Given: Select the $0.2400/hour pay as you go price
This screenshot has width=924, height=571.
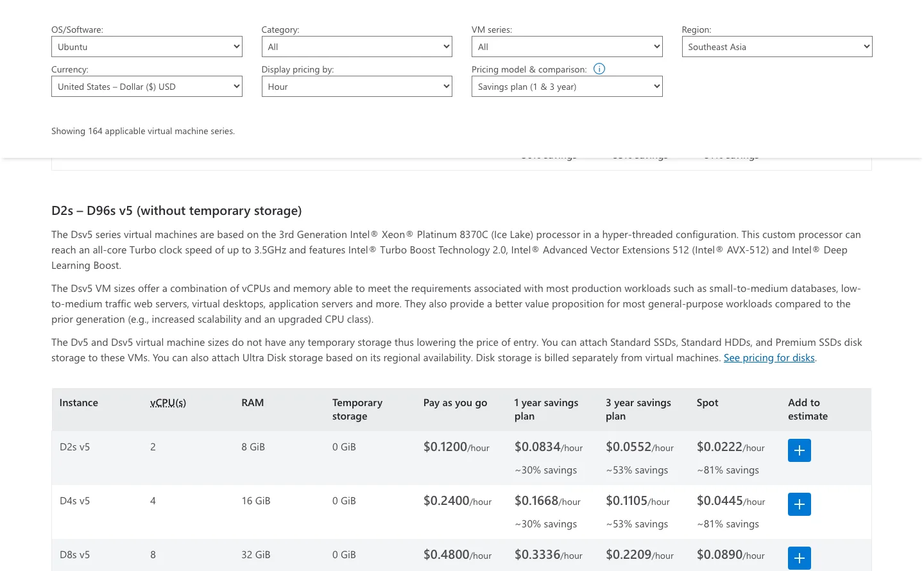Looking at the screenshot, I should tap(458, 501).
